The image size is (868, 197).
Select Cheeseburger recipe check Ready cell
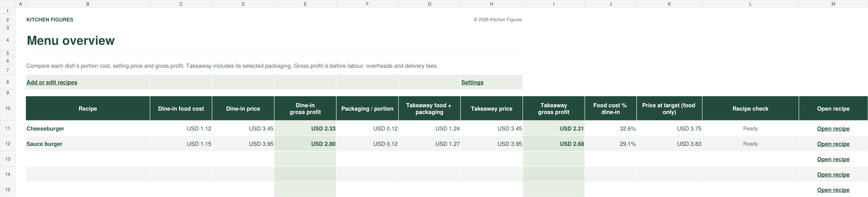[750, 129]
